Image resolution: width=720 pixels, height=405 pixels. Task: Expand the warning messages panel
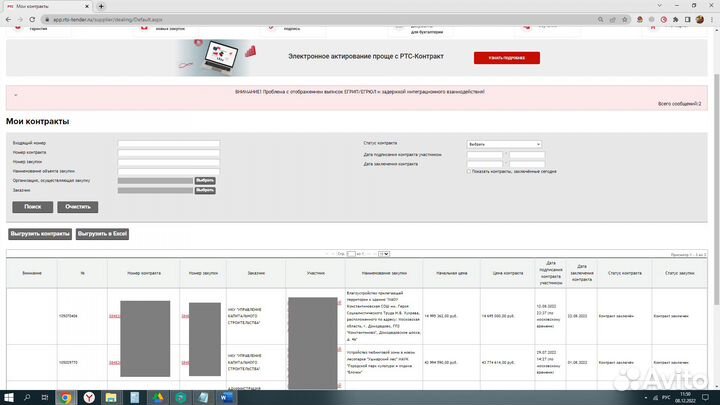(x=15, y=96)
